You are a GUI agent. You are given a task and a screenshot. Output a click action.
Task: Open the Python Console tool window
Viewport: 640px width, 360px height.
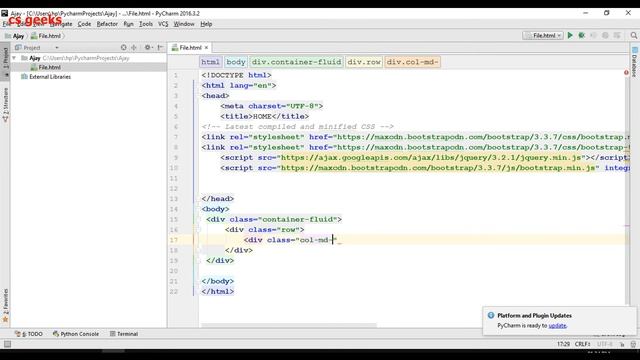coord(76,334)
